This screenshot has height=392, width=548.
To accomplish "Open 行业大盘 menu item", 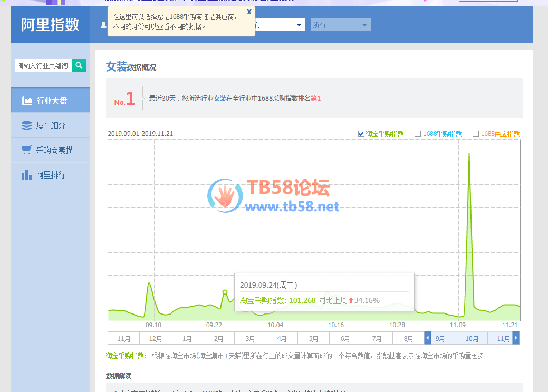I will pyautogui.click(x=51, y=101).
